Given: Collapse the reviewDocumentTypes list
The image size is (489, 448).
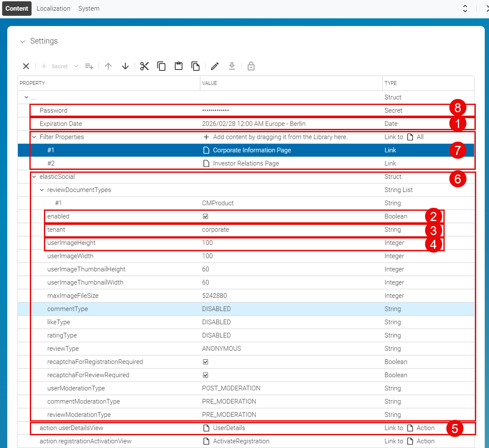Looking at the screenshot, I should pyautogui.click(x=41, y=189).
